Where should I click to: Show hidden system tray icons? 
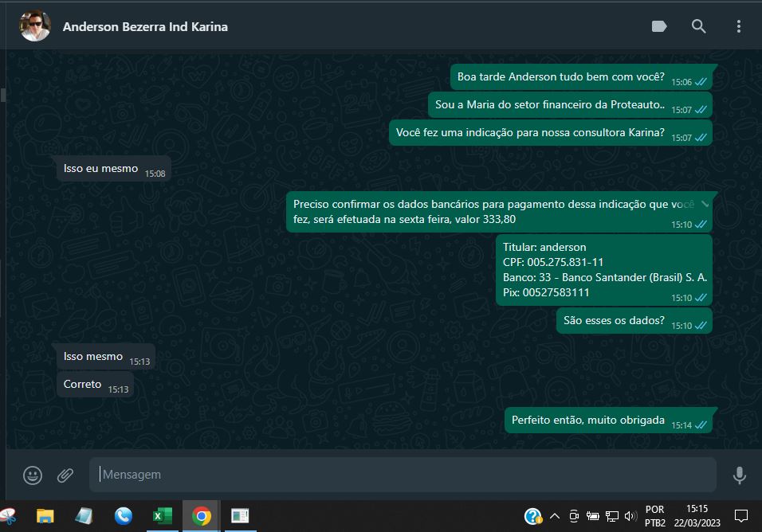pos(555,516)
